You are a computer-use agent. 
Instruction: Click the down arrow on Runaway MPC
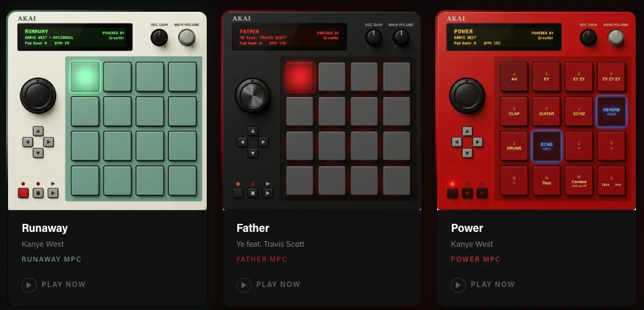(x=38, y=153)
